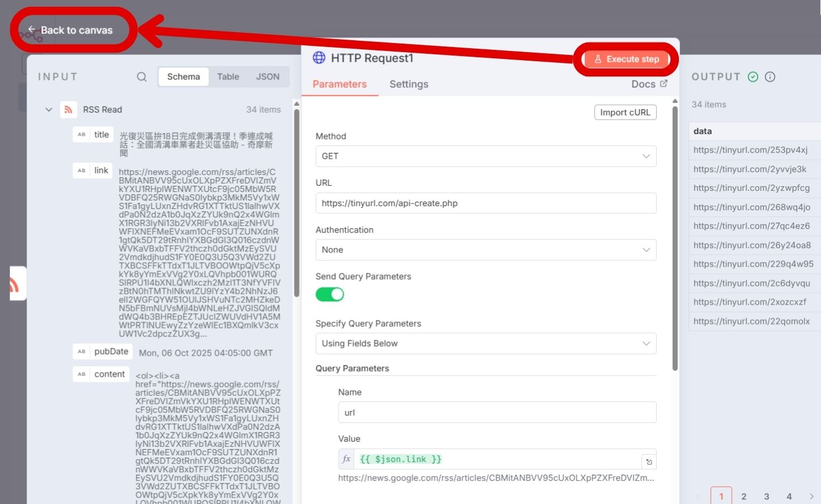Switch input view to Table

(x=228, y=77)
